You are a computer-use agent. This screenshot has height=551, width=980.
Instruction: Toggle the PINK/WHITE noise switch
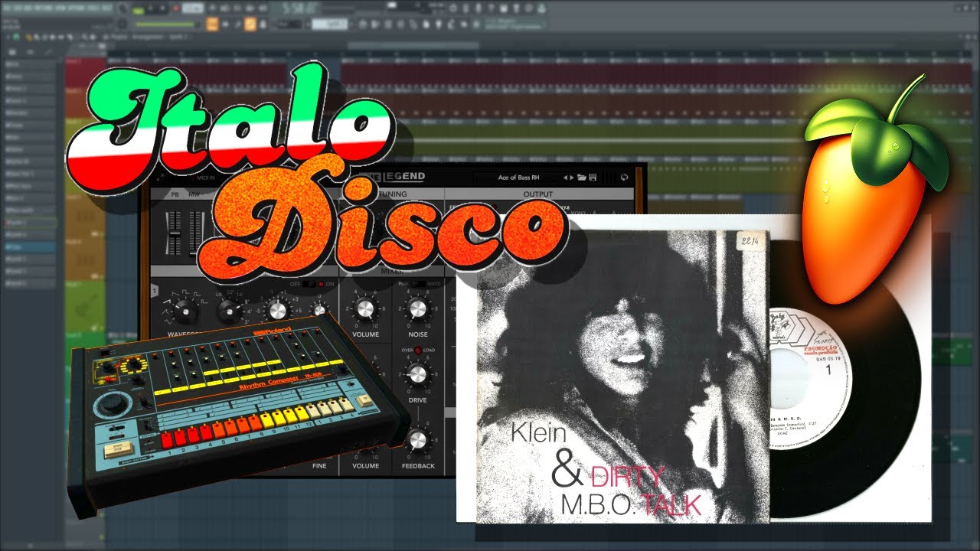tap(417, 285)
